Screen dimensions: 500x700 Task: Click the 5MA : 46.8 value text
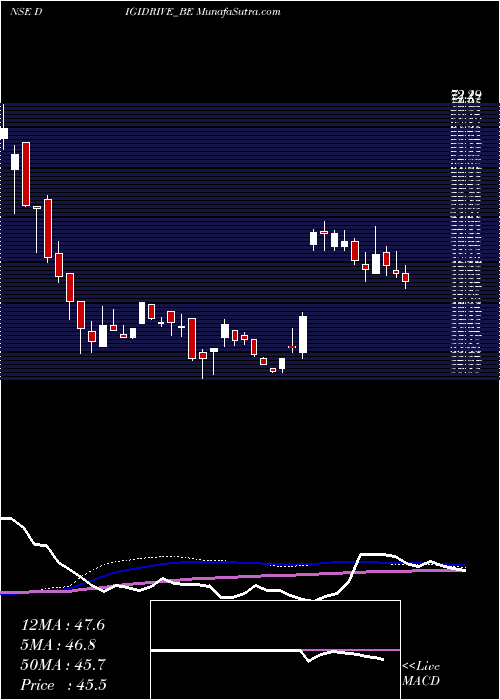click(x=58, y=645)
